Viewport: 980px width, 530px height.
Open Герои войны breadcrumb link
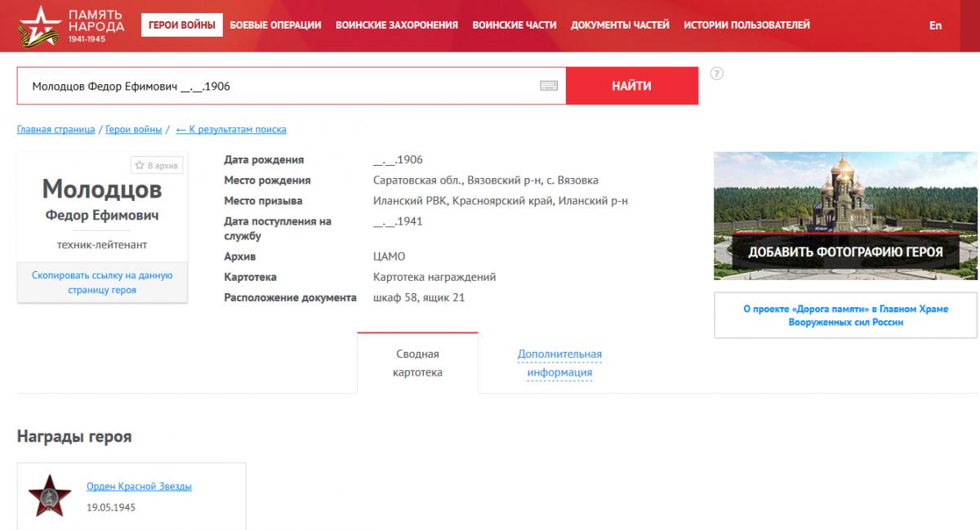click(134, 130)
